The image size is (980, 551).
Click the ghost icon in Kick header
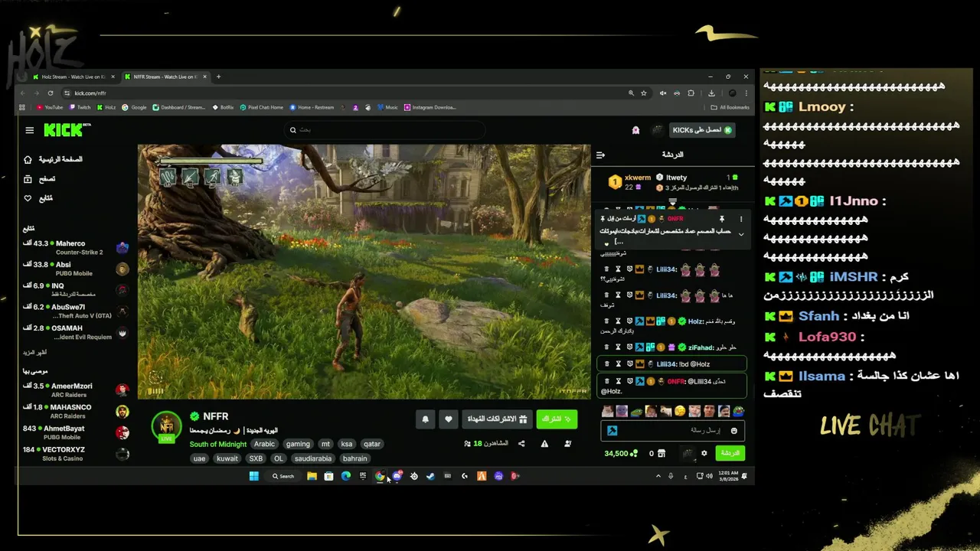(635, 130)
